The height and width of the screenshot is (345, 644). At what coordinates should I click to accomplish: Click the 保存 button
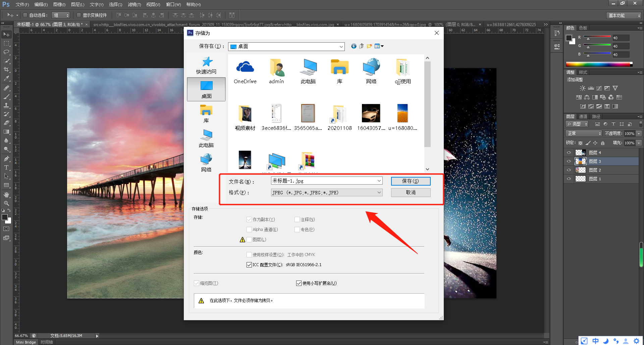click(x=411, y=181)
